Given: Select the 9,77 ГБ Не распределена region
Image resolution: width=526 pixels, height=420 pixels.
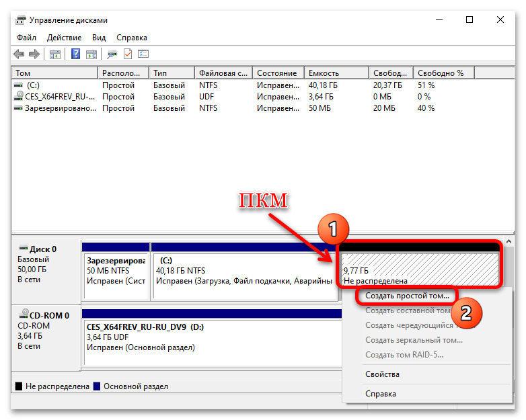Looking at the screenshot, I should 419,265.
